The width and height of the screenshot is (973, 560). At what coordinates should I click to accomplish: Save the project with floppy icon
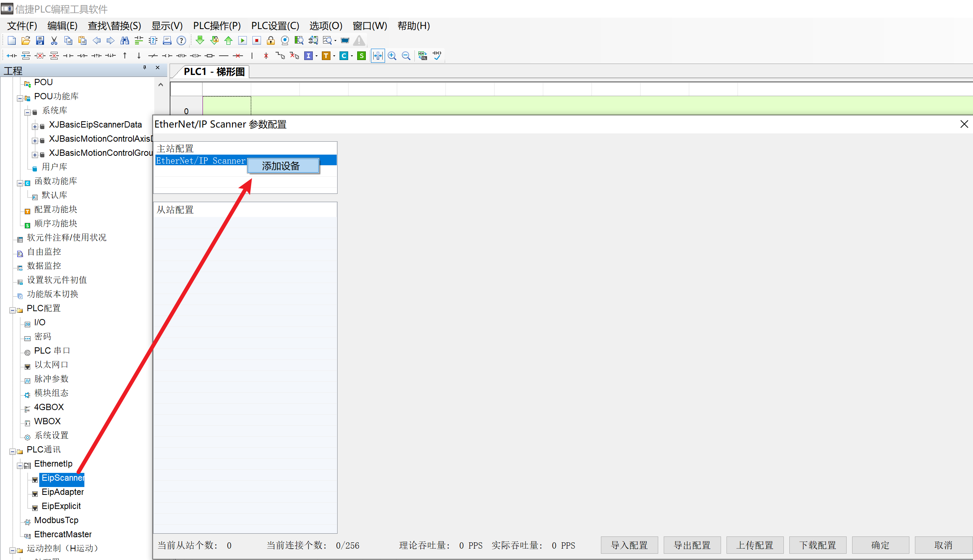[40, 40]
